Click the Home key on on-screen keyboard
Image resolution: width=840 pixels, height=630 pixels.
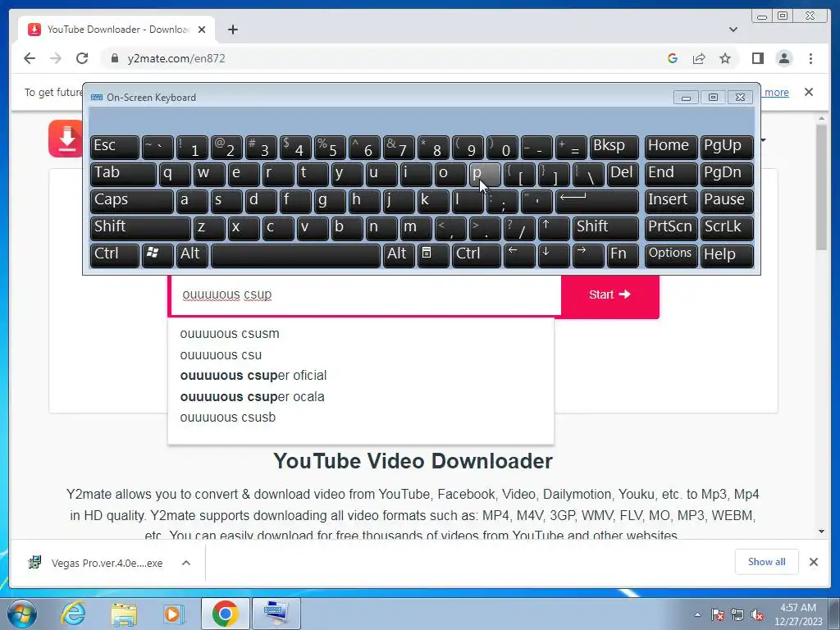click(671, 147)
